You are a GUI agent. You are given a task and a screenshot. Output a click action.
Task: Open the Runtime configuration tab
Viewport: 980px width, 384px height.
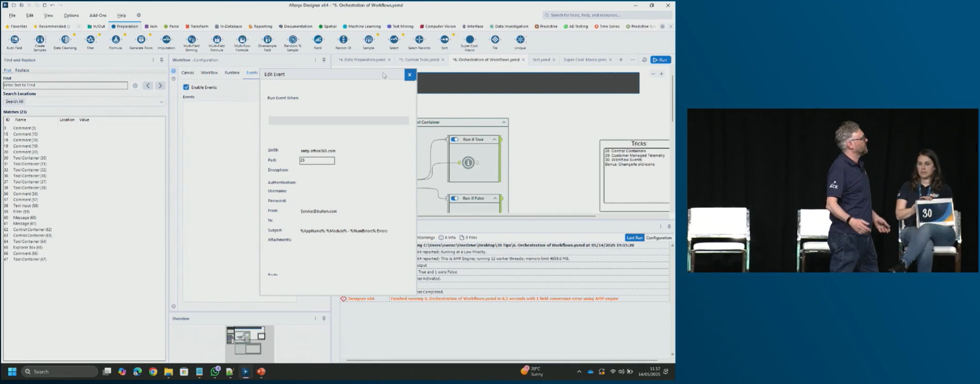(x=232, y=73)
